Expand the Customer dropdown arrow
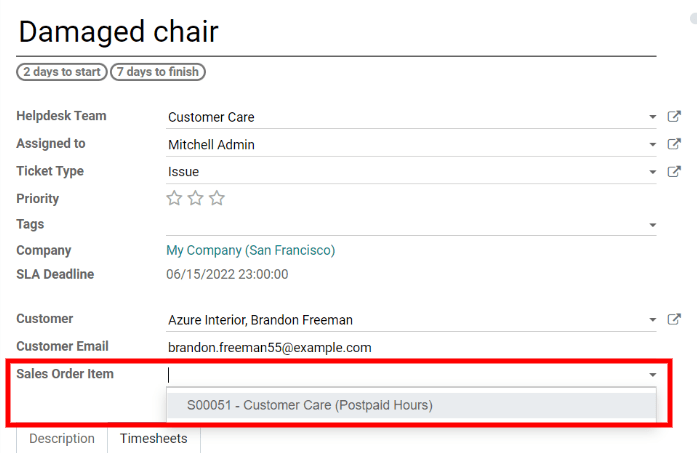 tap(652, 321)
